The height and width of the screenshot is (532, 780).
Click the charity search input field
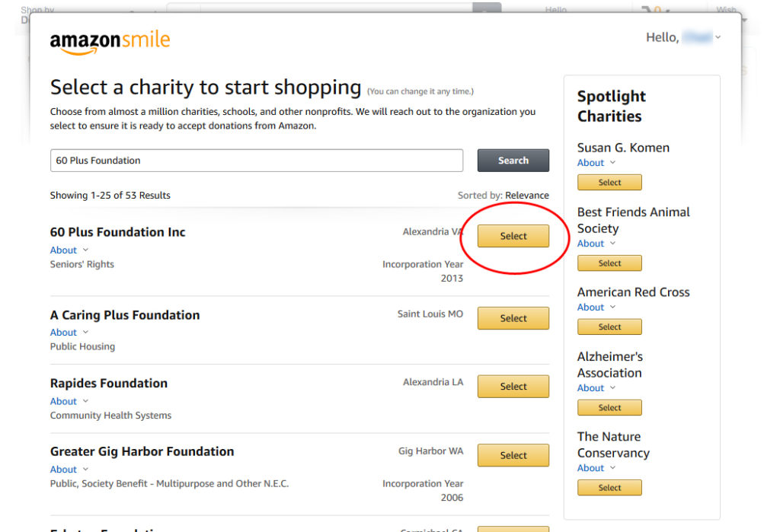pos(256,161)
